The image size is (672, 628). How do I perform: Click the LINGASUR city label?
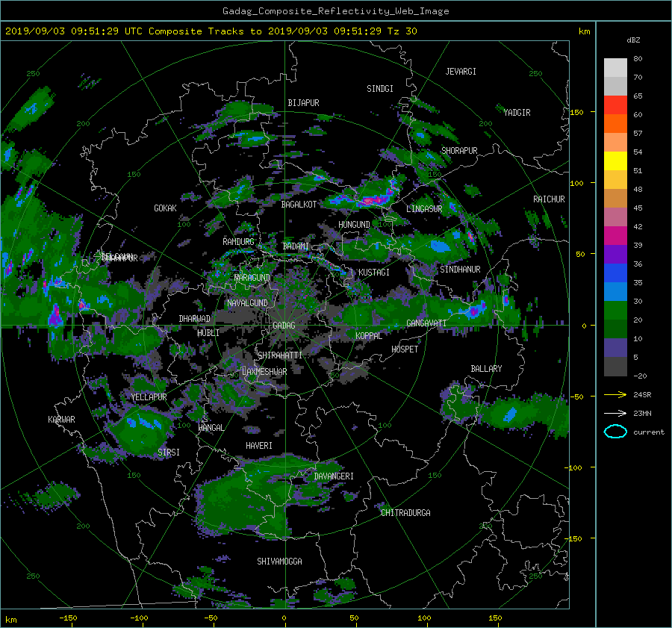pos(424,209)
